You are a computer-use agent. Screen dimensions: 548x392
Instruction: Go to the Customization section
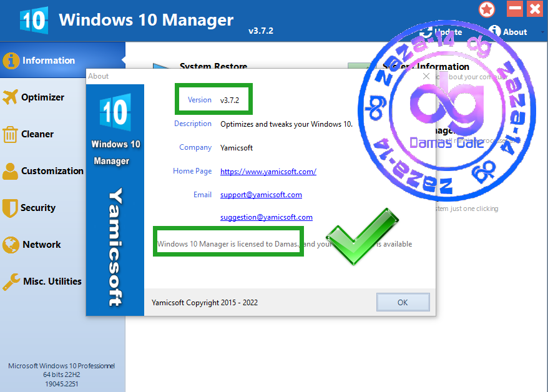[x=52, y=171]
